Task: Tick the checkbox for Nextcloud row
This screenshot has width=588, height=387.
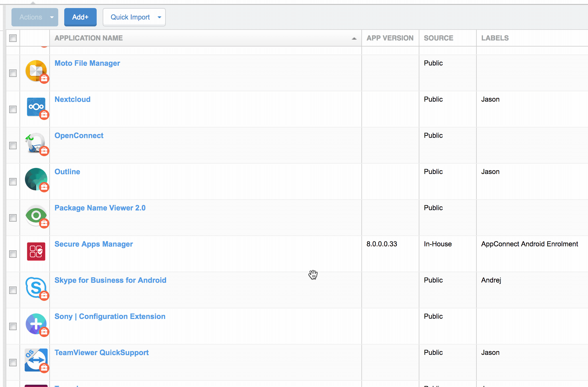Action: click(13, 109)
